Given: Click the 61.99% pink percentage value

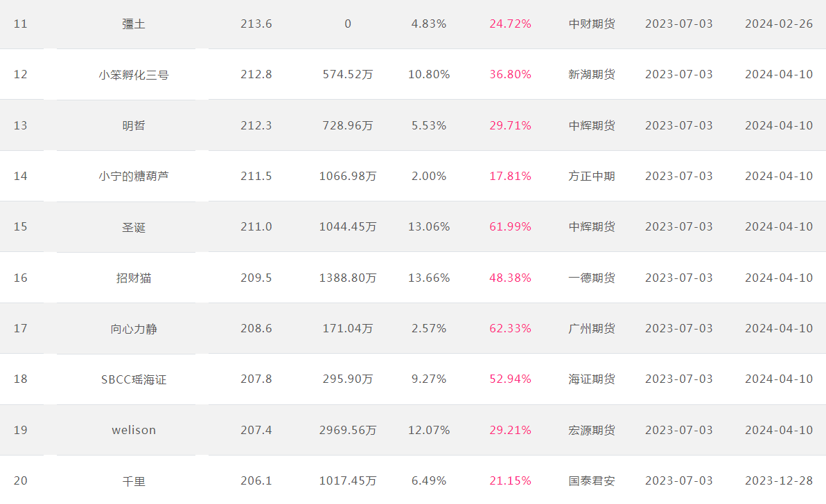Looking at the screenshot, I should coord(511,227).
